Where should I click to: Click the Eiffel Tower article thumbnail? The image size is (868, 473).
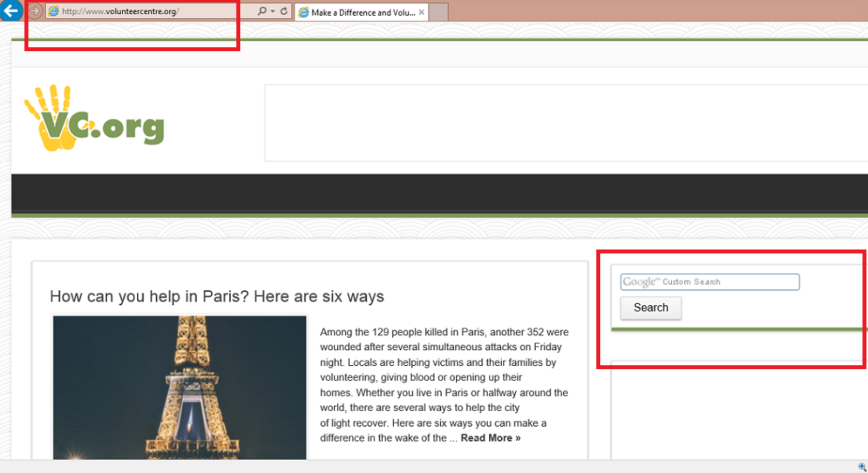179,387
